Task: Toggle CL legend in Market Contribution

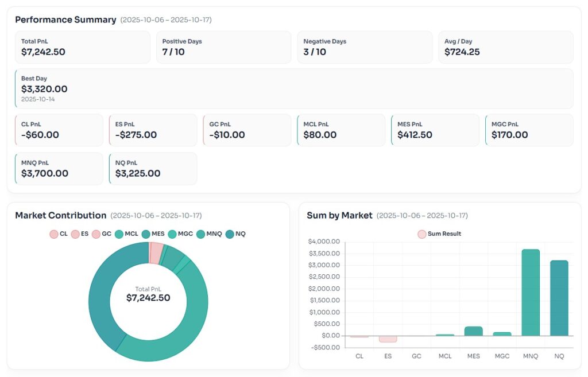Action: pyautogui.click(x=59, y=234)
